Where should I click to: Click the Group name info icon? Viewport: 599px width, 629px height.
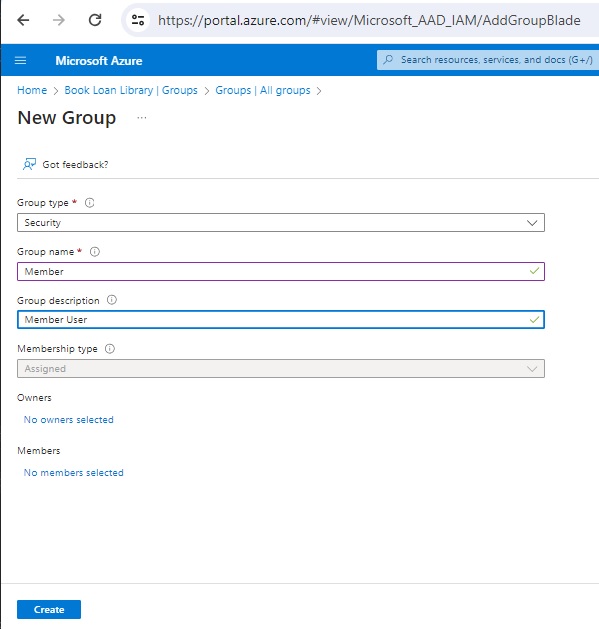coord(95,252)
